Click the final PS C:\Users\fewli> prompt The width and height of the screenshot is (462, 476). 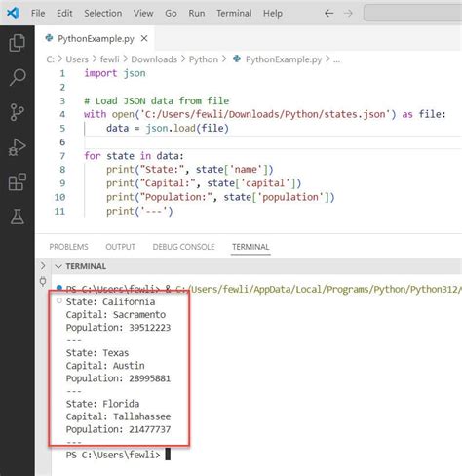[x=113, y=455]
